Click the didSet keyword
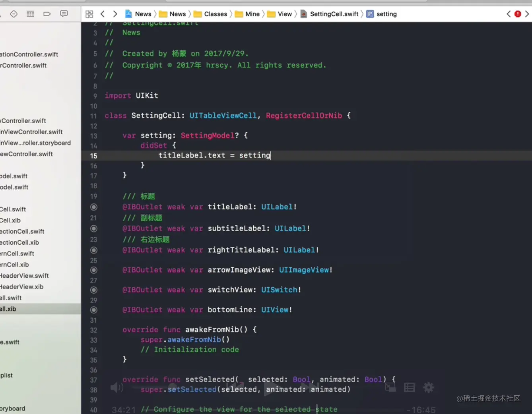532x414 pixels. (x=153, y=145)
